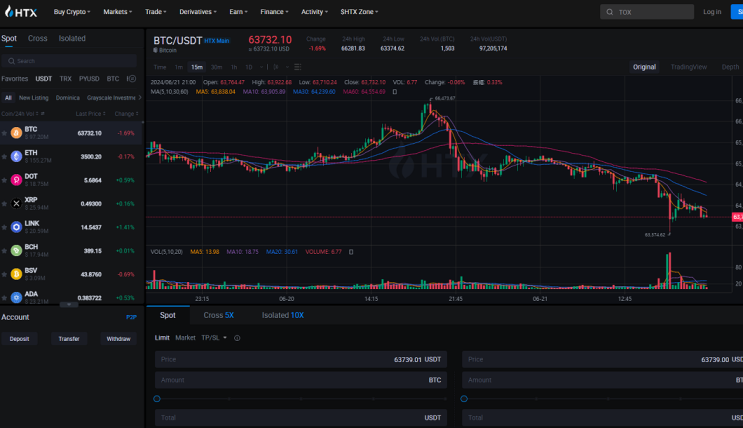The image size is (743, 428).
Task: Click the buy amount slider handle
Action: click(157, 399)
